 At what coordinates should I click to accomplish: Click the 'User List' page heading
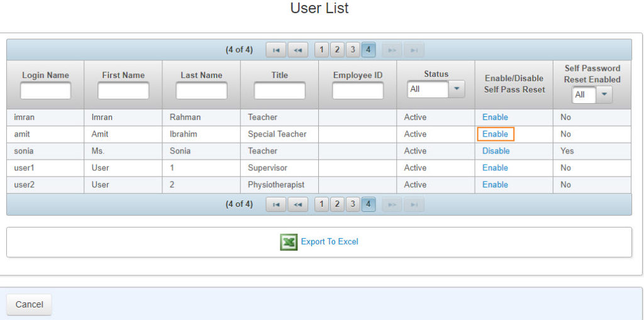tap(319, 8)
